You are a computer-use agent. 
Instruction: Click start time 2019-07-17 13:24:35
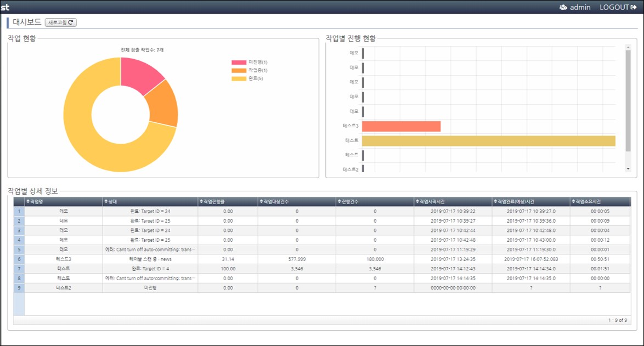tap(453, 259)
